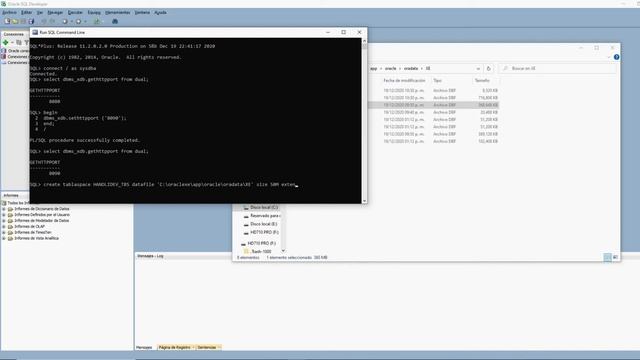Image resolution: width=640 pixels, height=360 pixels.
Task: Select the highlighted DBF file row in Explorer
Action: click(x=433, y=105)
